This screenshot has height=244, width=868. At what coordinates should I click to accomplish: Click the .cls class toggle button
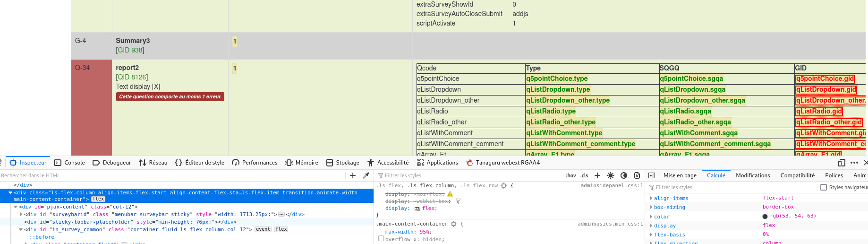click(584, 175)
